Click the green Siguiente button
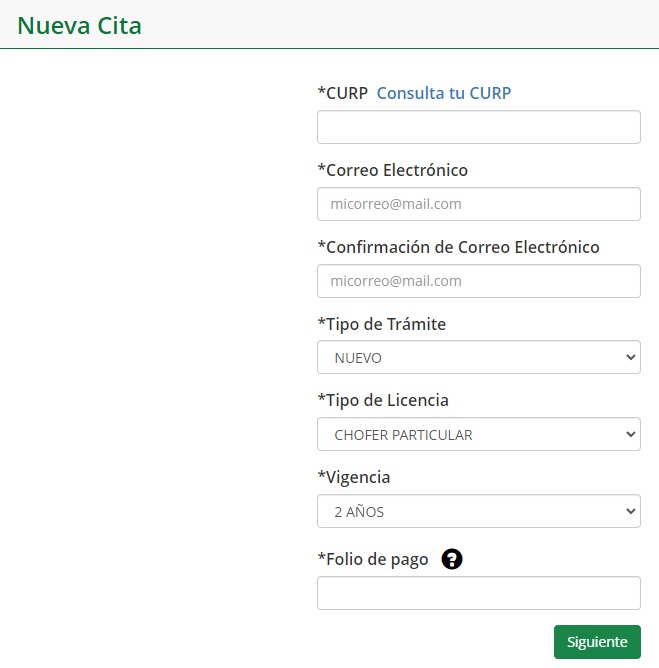659x668 pixels. pyautogui.click(x=597, y=642)
